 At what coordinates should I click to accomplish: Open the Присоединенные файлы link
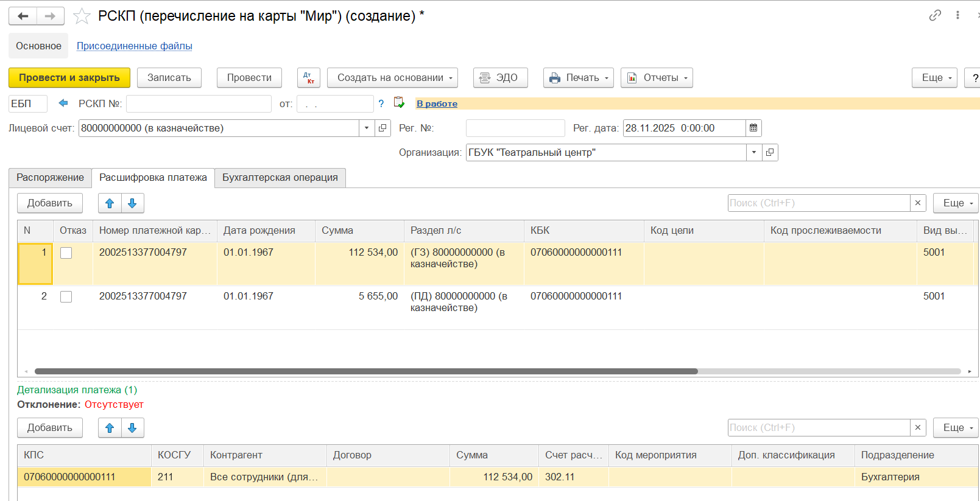(134, 46)
